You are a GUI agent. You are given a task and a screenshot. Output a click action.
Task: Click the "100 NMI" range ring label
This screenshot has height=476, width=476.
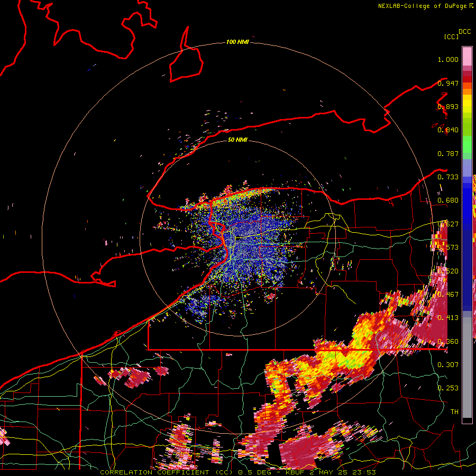coord(237,42)
